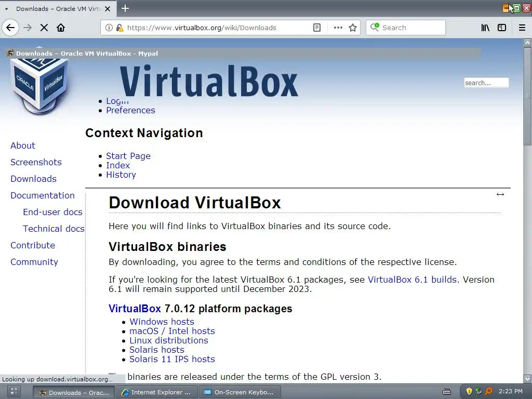532x399 pixels.
Task: Switch to Internet Explorer taskbar window
Action: tap(156, 392)
